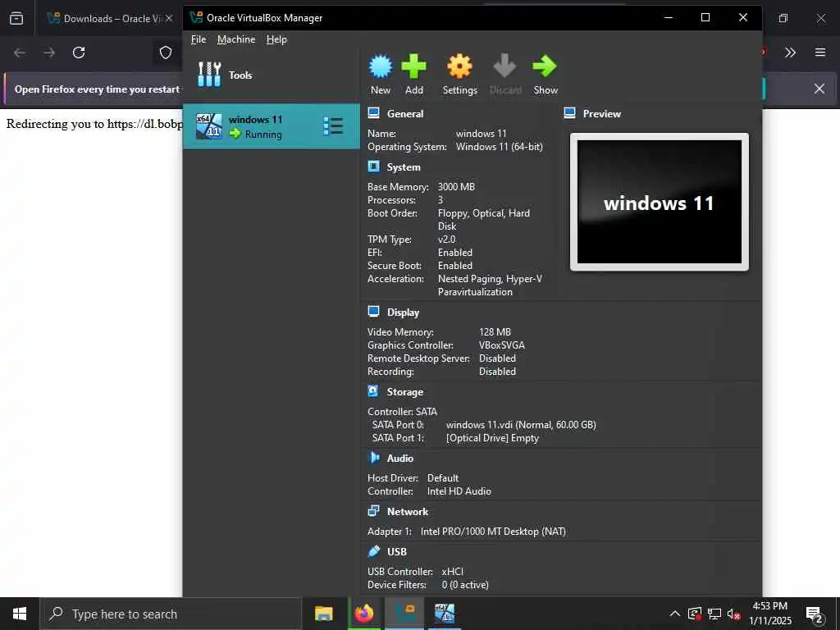Click the Base Memory 3000 MB value
Image resolution: width=840 pixels, height=630 pixels.
(456, 187)
